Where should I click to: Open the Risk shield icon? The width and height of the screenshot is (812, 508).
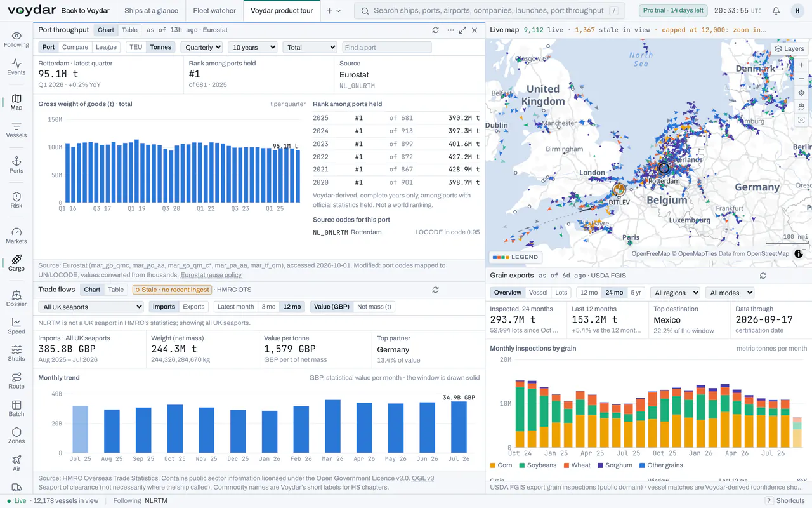(x=16, y=200)
